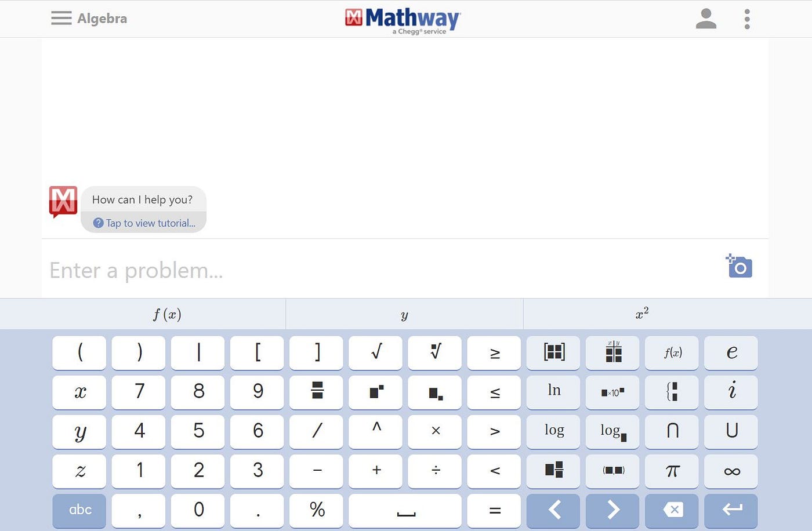Screen dimensions: 812x531
Task: Choose the f(x) suggestion above the keyboard
Action: point(166,315)
